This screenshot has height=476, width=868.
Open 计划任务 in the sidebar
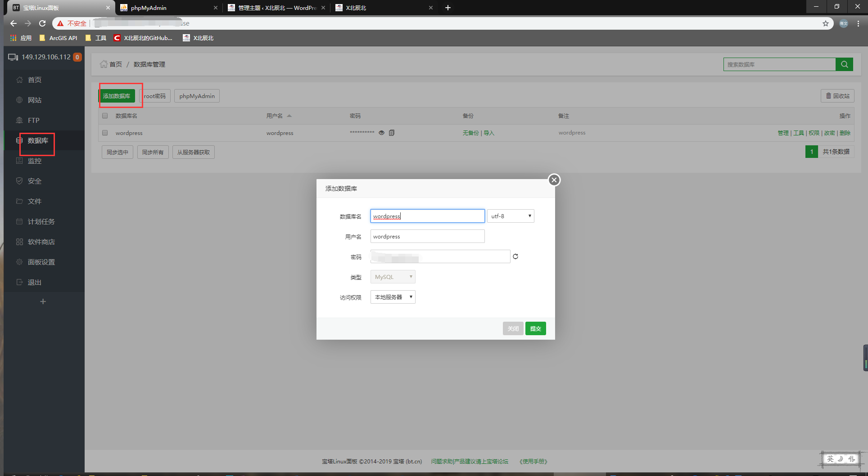point(41,221)
